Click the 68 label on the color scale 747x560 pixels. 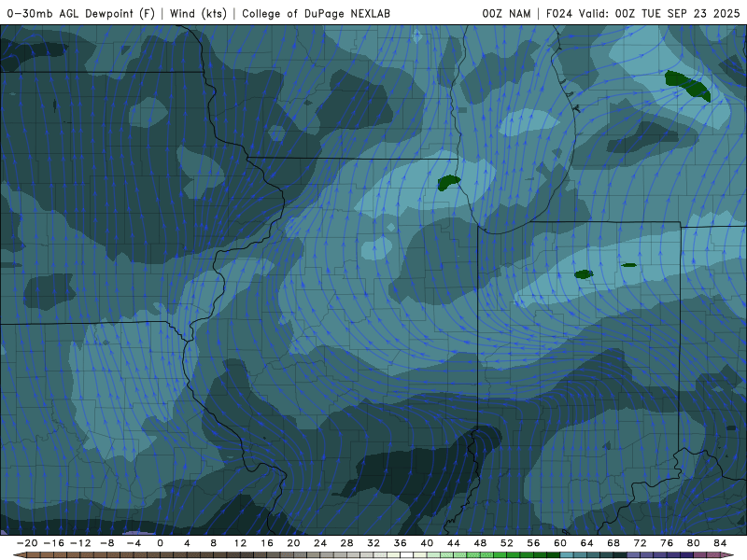click(x=613, y=543)
